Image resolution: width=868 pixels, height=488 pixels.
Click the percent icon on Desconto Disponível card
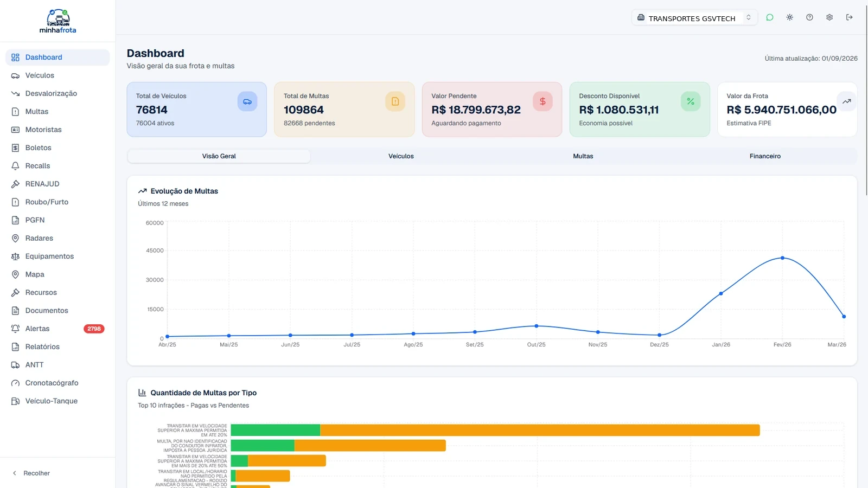point(691,101)
